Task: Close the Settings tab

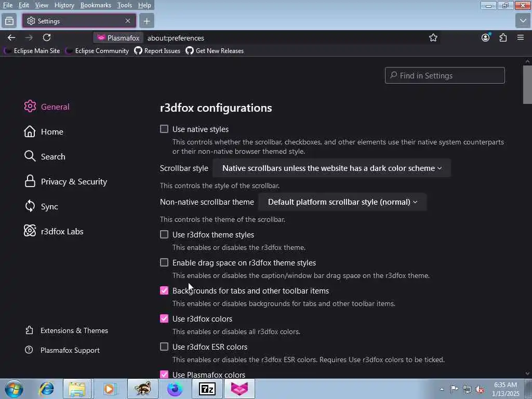Action: (128, 21)
